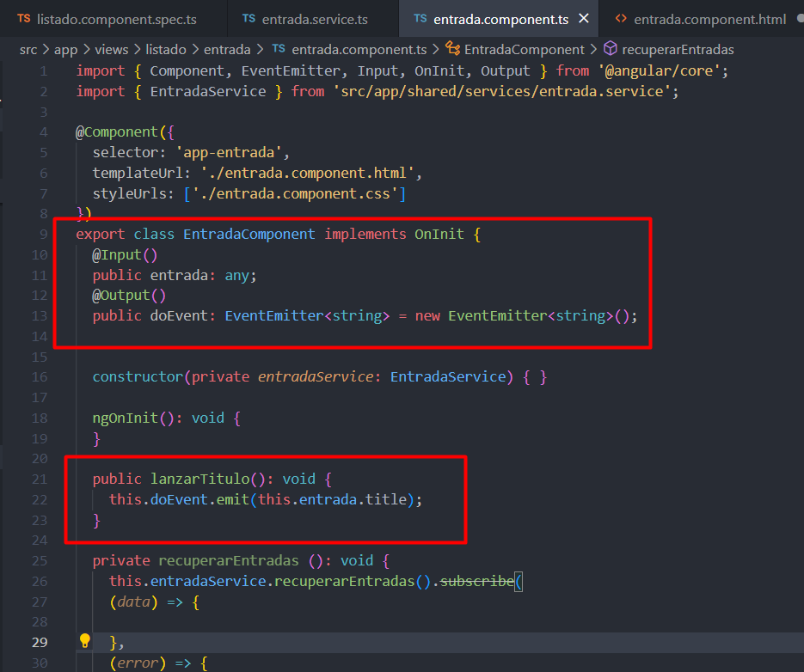
Task: Click line number 29 in the gutter
Action: [39, 641]
